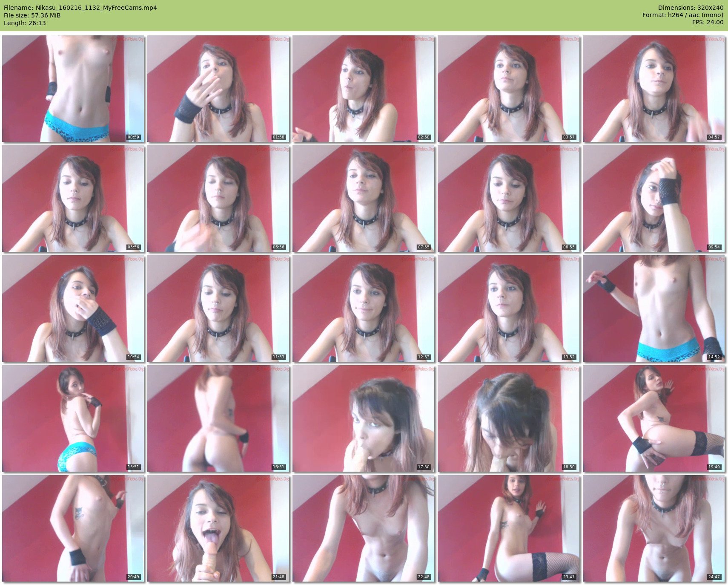Choose the thumbnail marked 14:52
Image resolution: width=728 pixels, height=585 pixels.
tap(654, 308)
